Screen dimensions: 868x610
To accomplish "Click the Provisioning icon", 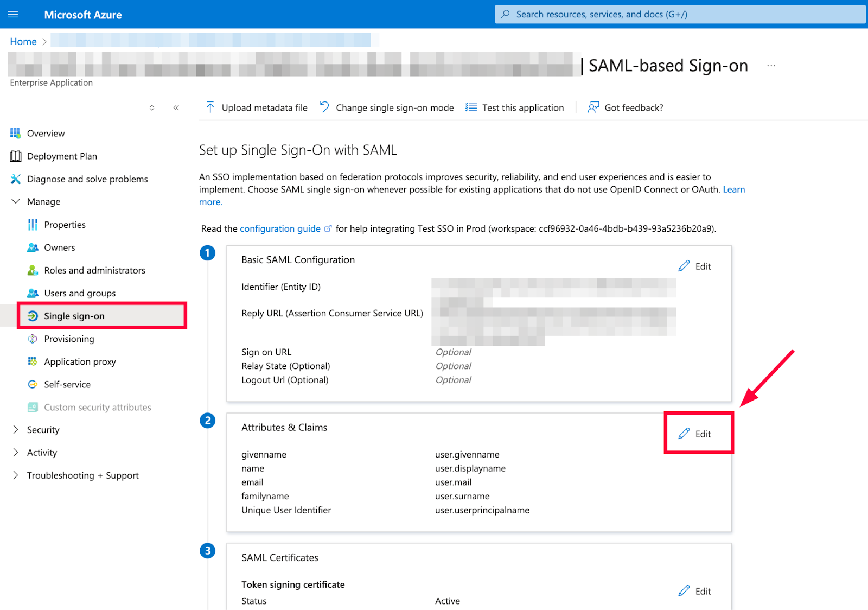I will point(33,339).
